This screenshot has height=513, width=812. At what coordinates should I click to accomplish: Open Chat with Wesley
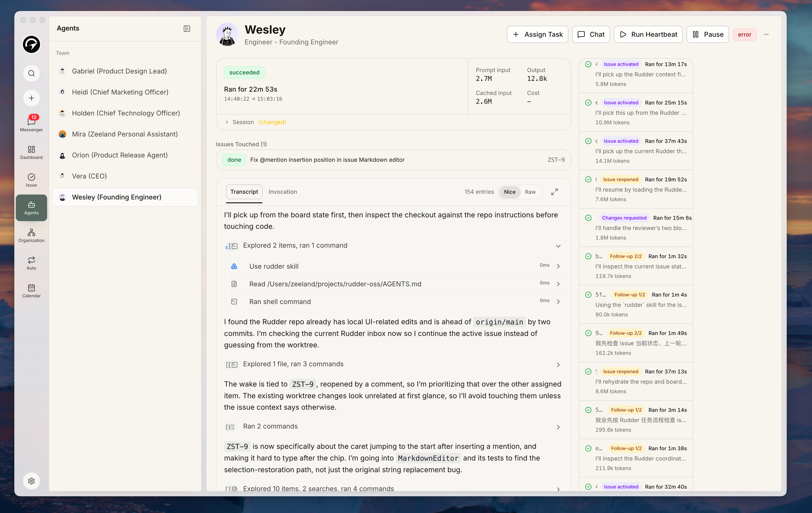(591, 34)
